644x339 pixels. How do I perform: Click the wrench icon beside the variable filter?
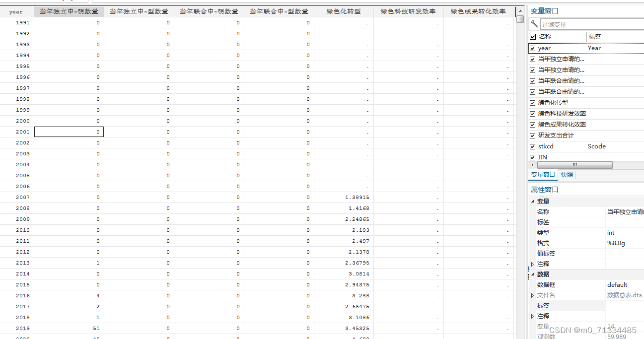[x=534, y=24]
